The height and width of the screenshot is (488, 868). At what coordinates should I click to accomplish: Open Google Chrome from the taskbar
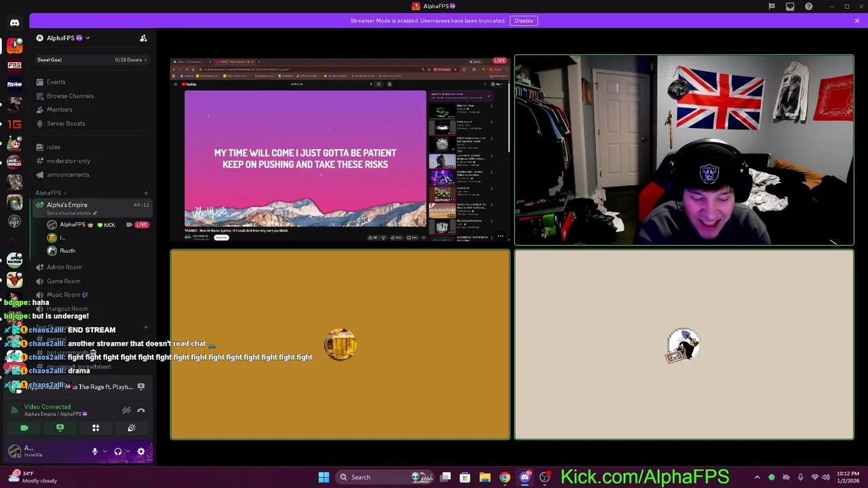click(505, 477)
